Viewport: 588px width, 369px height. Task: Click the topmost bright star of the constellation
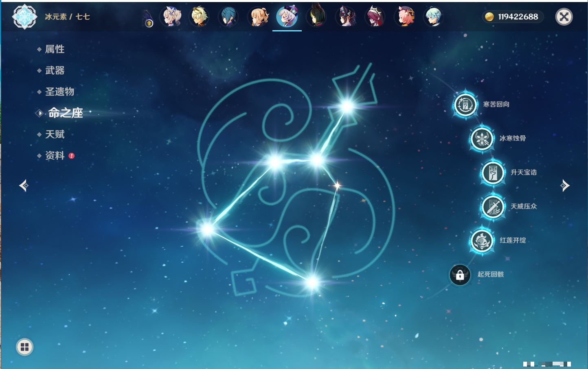[347, 106]
